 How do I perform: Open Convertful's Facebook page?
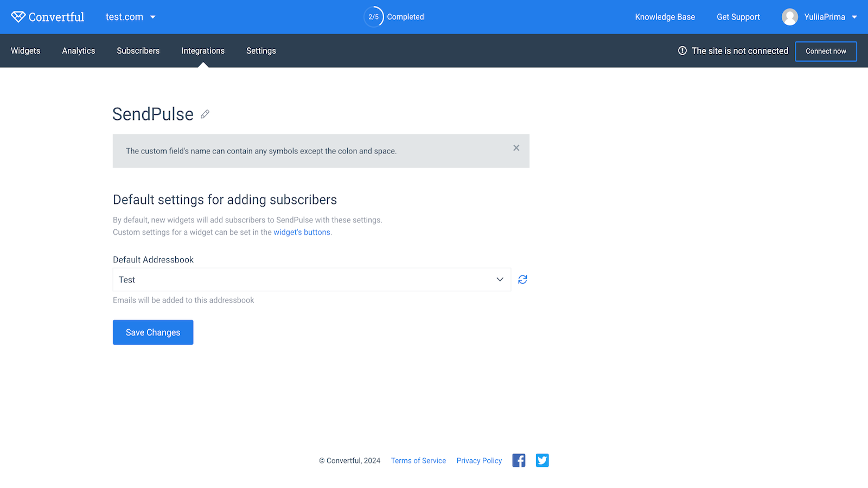coord(519,460)
